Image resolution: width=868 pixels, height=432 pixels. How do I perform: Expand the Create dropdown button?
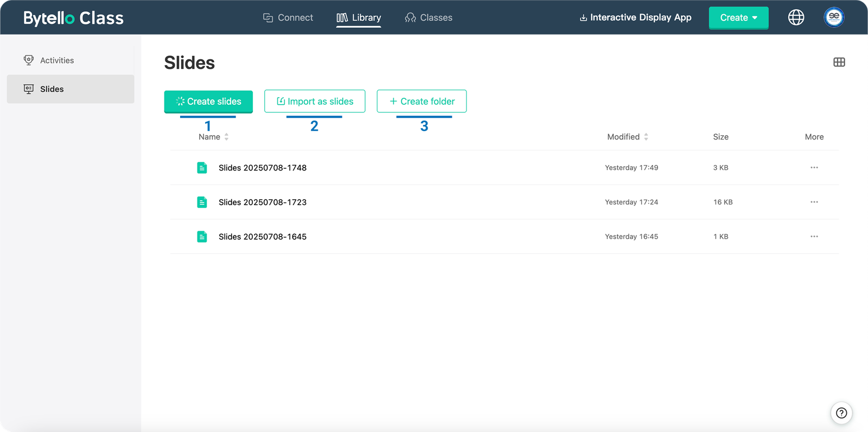[x=738, y=18]
